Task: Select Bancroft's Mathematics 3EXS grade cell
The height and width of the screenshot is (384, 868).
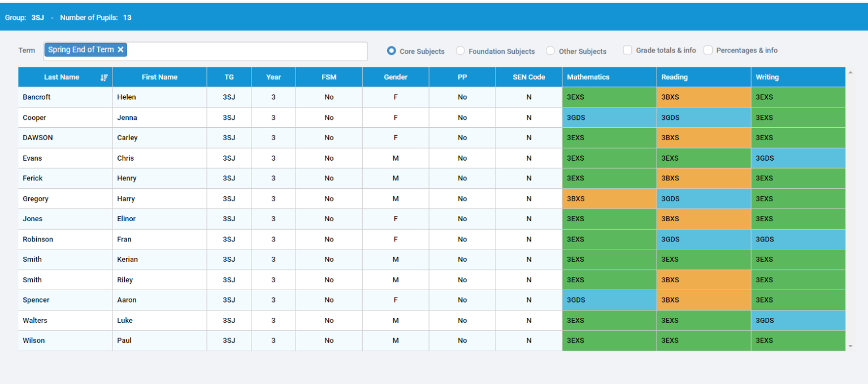Action: pos(609,97)
